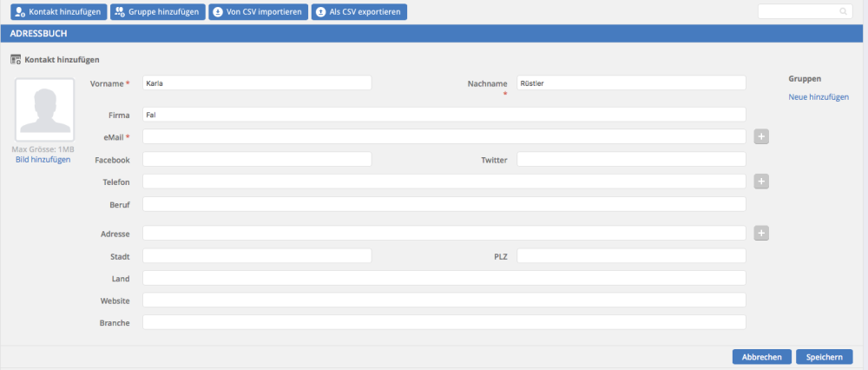Click into the Firma input field
Viewport: 868px width, 370px height.
point(444,115)
